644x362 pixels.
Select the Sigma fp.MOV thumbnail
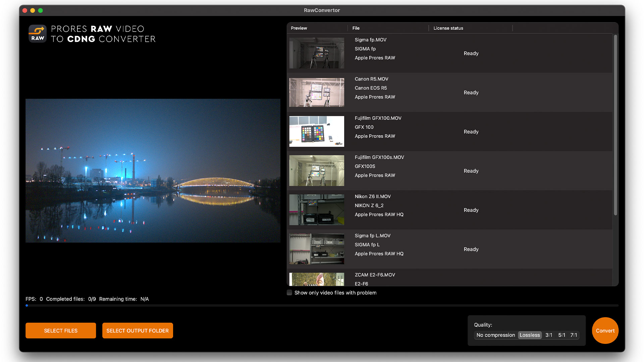tap(317, 53)
